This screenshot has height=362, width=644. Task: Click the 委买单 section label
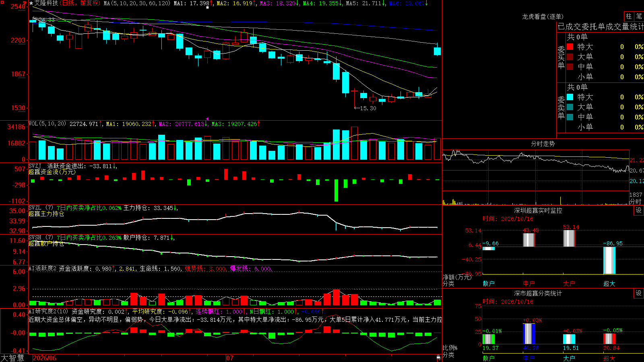click(x=561, y=57)
